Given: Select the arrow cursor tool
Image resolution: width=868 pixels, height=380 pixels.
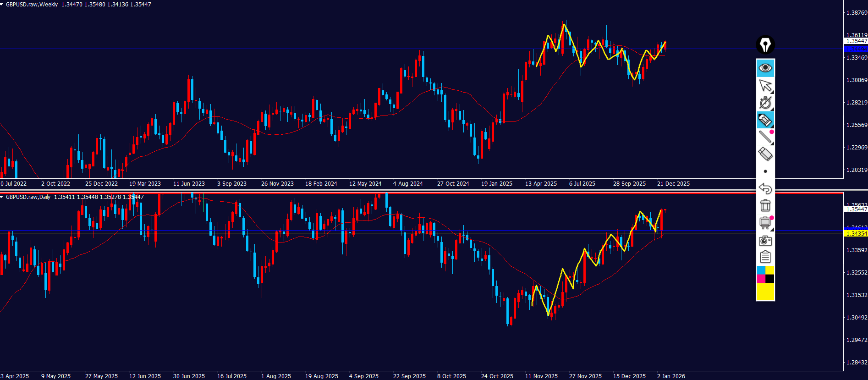Looking at the screenshot, I should coord(765,85).
